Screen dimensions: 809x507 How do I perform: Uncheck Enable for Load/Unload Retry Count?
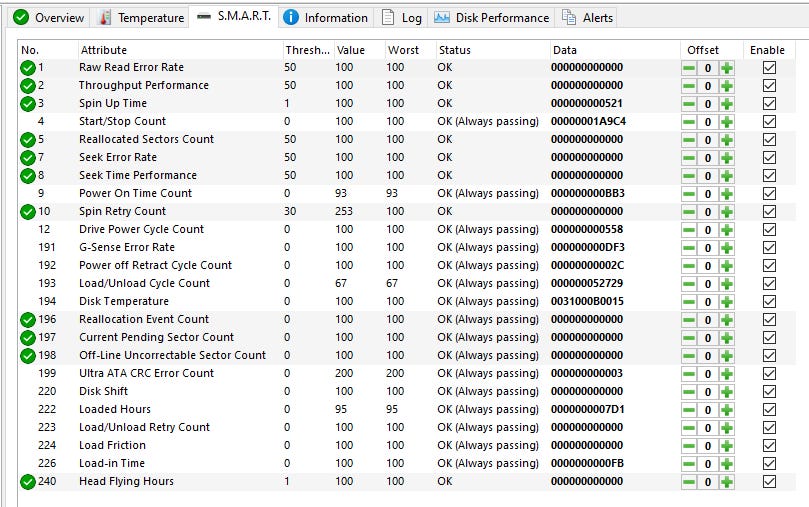[x=769, y=428]
